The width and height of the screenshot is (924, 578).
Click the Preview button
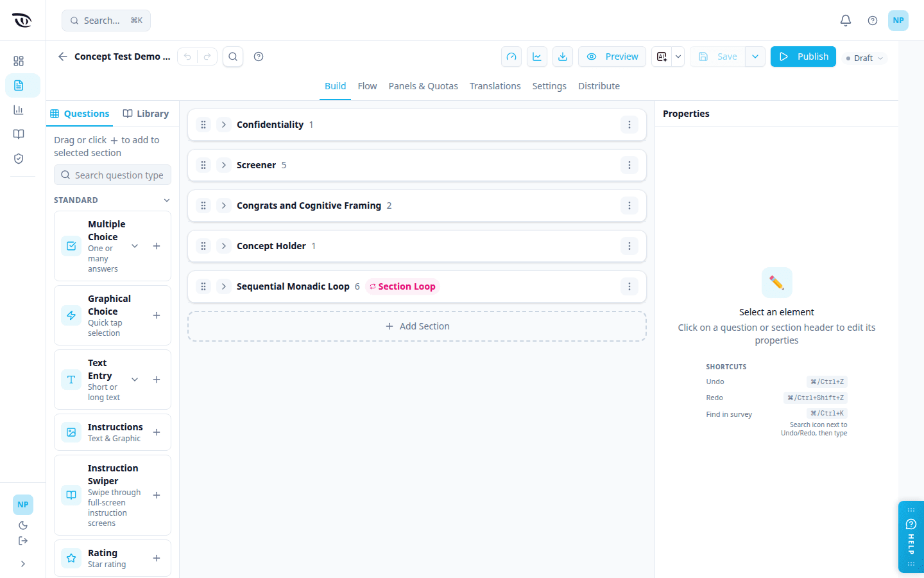(x=612, y=57)
